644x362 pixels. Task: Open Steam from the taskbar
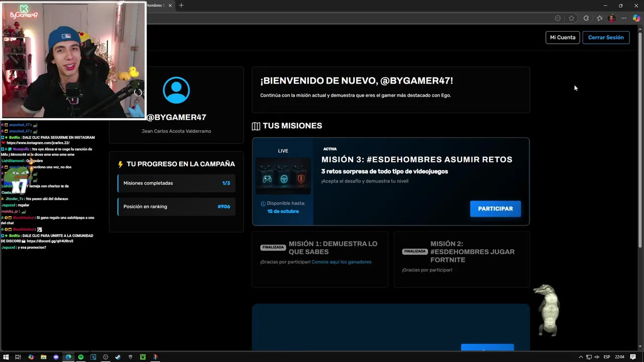118,357
